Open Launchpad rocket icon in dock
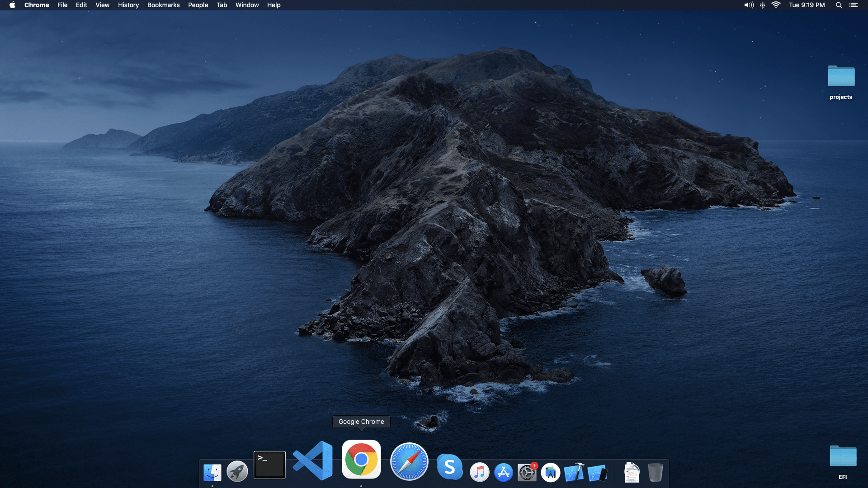 tap(237, 472)
